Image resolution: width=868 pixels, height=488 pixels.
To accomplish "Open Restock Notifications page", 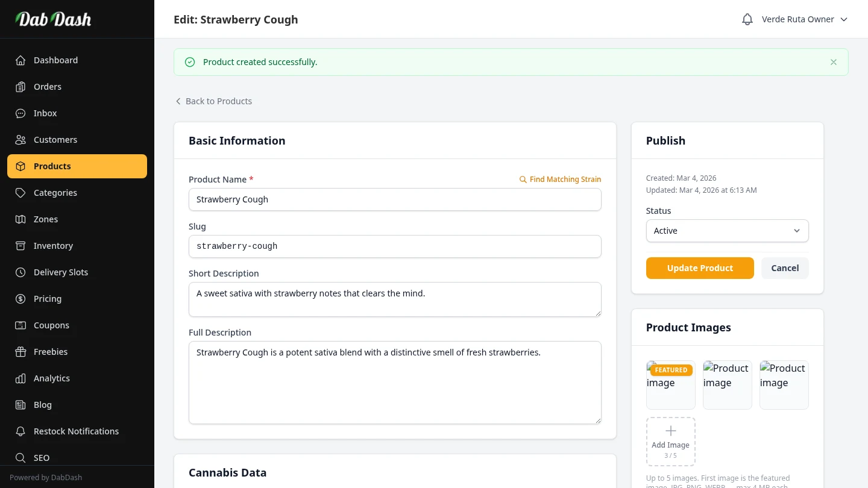I will tap(76, 431).
